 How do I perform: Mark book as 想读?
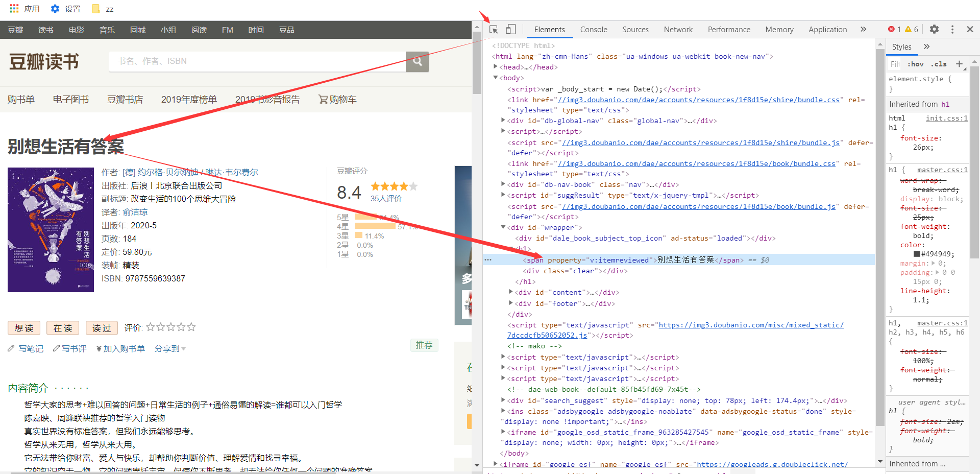coord(24,328)
